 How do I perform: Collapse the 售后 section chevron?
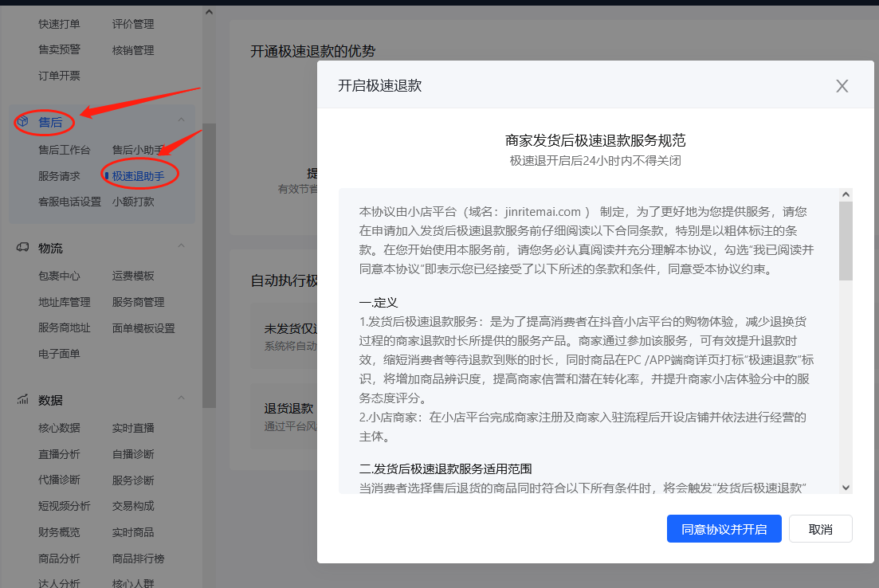pos(181,120)
